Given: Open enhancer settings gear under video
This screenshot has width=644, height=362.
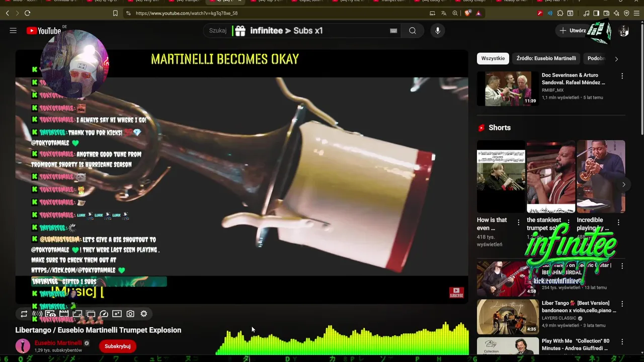Looking at the screenshot, I should tap(144, 314).
